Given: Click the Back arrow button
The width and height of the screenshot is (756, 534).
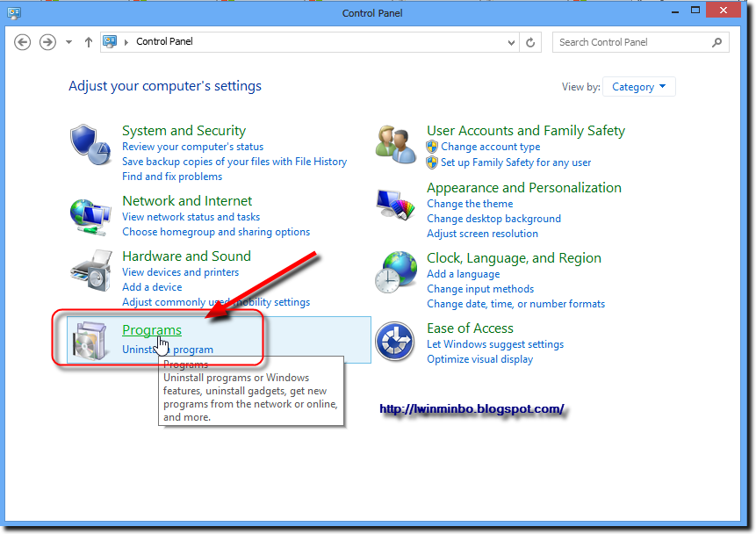Looking at the screenshot, I should tap(22, 42).
